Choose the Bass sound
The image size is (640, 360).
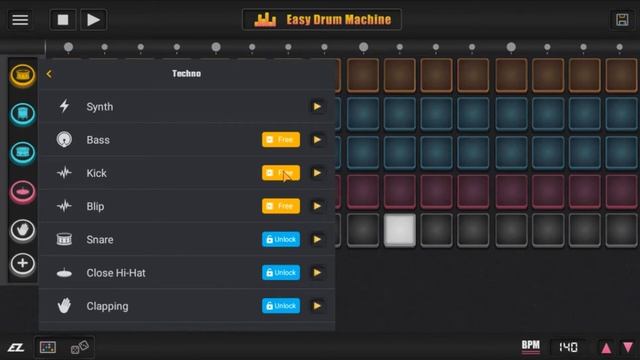(187, 140)
